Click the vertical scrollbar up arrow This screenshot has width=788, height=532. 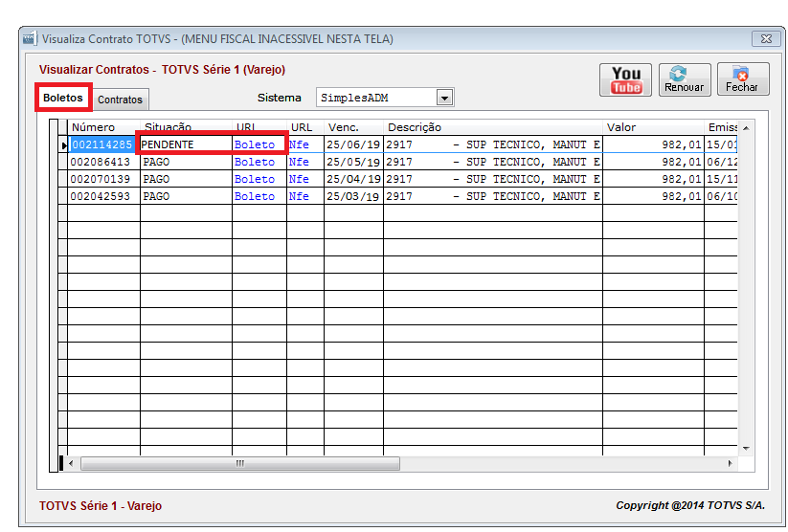click(746, 128)
